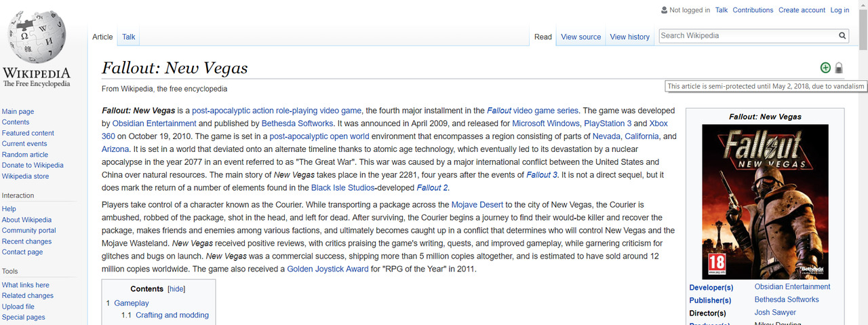
Task: Open Recent changes in the sidebar
Action: coord(27,241)
